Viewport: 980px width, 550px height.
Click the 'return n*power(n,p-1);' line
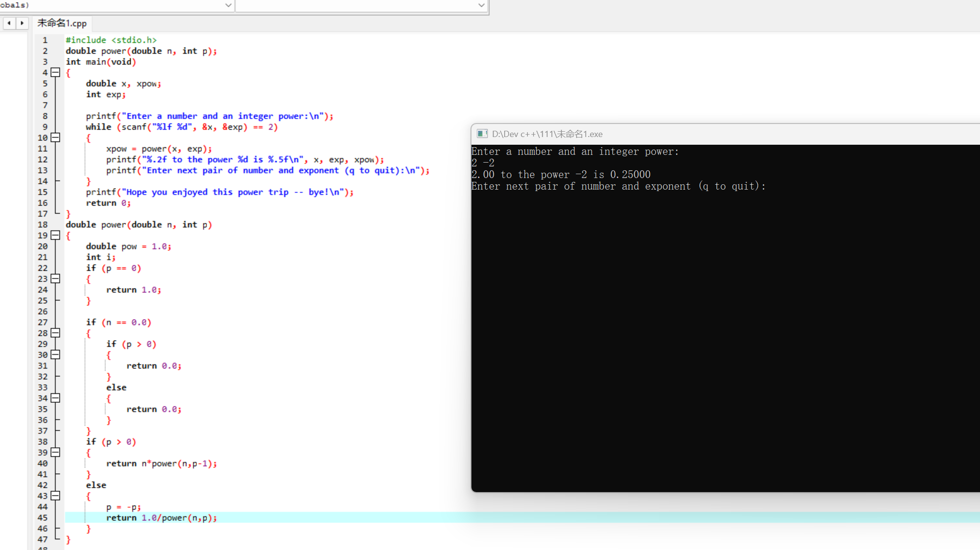(x=161, y=464)
